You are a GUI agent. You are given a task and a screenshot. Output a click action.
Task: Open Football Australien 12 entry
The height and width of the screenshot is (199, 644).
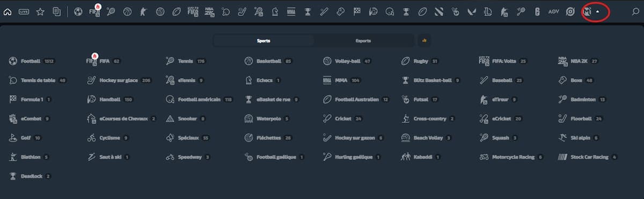(356, 99)
